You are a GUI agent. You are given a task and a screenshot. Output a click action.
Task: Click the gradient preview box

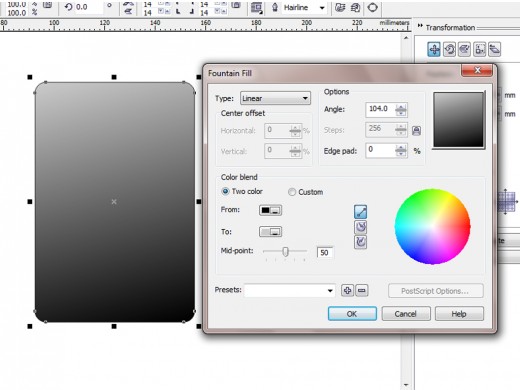[459, 120]
